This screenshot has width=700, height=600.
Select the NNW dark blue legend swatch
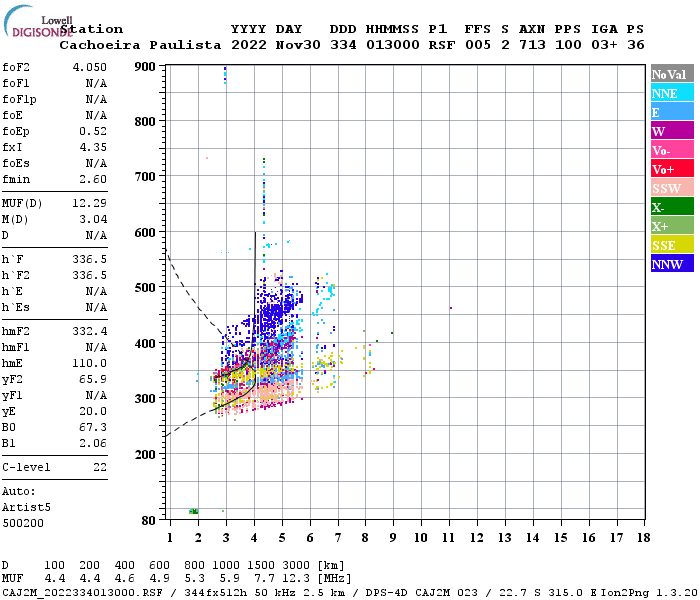pyautogui.click(x=672, y=263)
